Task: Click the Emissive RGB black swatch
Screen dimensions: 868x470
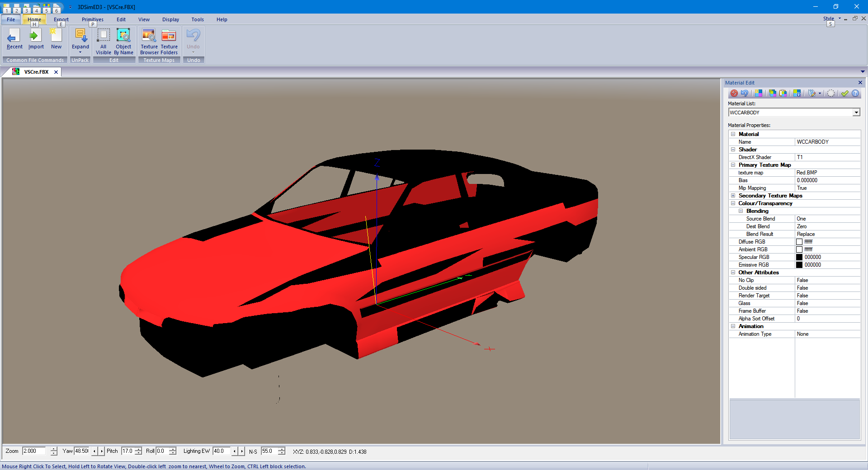Action: pos(799,265)
